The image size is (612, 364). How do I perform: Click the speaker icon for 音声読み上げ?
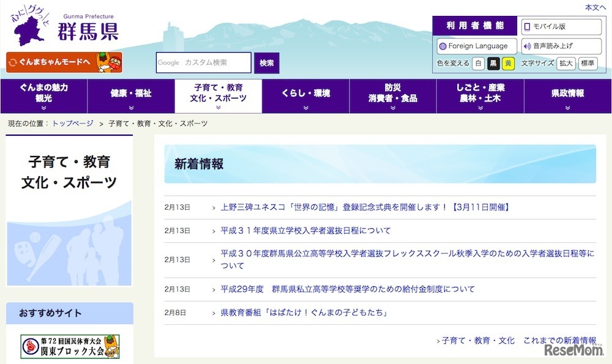tap(526, 45)
